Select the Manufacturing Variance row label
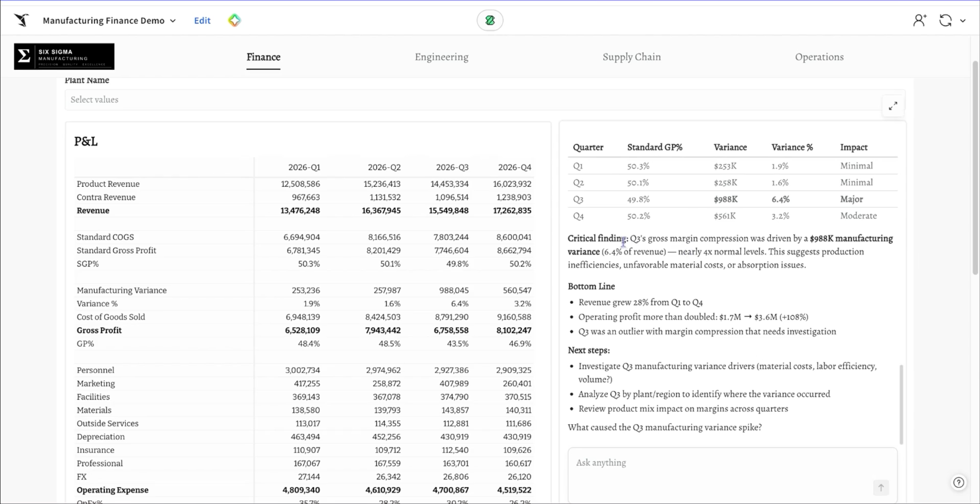 coord(121,290)
